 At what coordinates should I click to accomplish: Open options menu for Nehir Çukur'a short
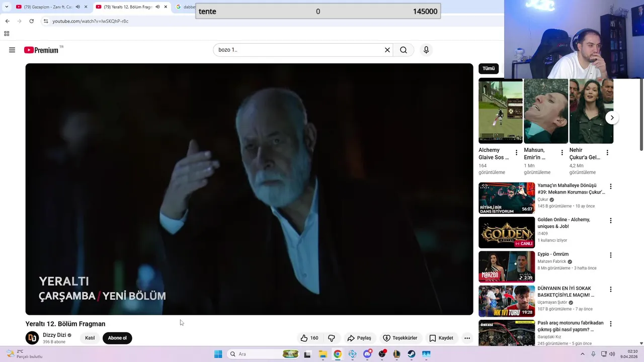(607, 152)
